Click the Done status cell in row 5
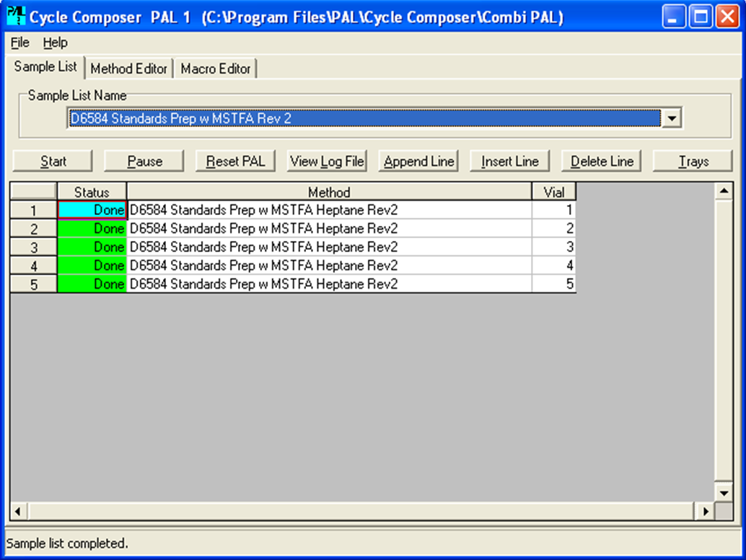 [x=92, y=284]
